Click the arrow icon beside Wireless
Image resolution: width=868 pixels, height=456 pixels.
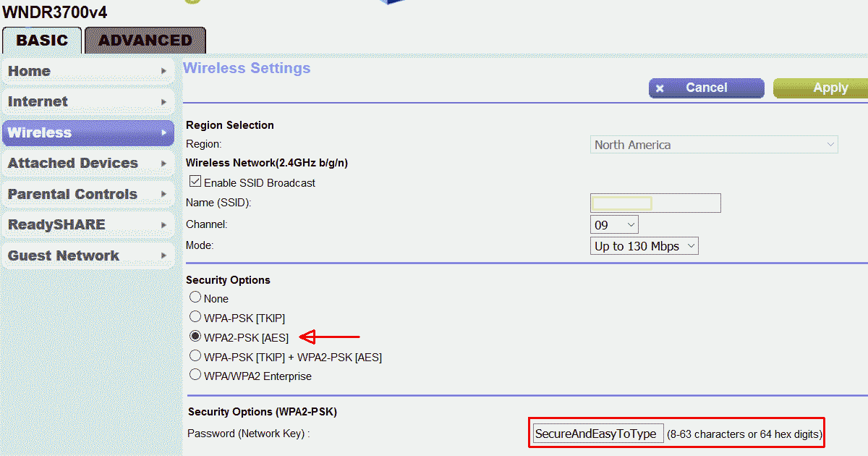coord(164,133)
